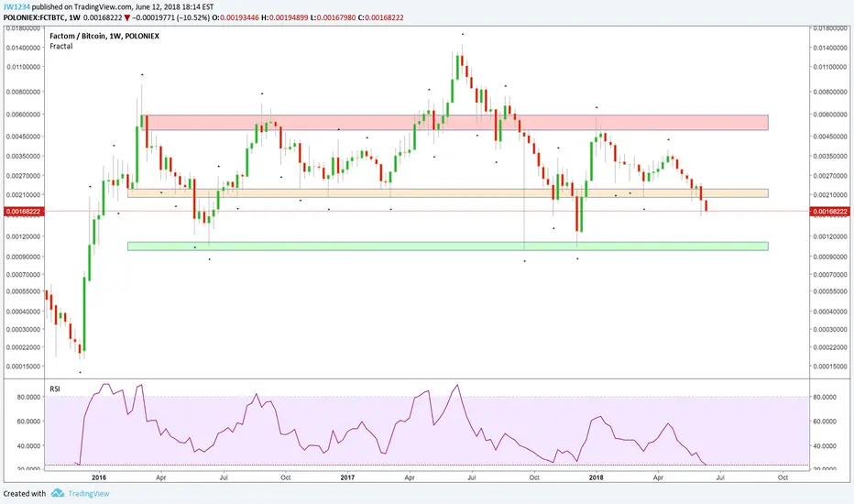Image resolution: width=854 pixels, height=504 pixels.
Task: Click the red current price tag on left axis
Action: click(x=23, y=212)
